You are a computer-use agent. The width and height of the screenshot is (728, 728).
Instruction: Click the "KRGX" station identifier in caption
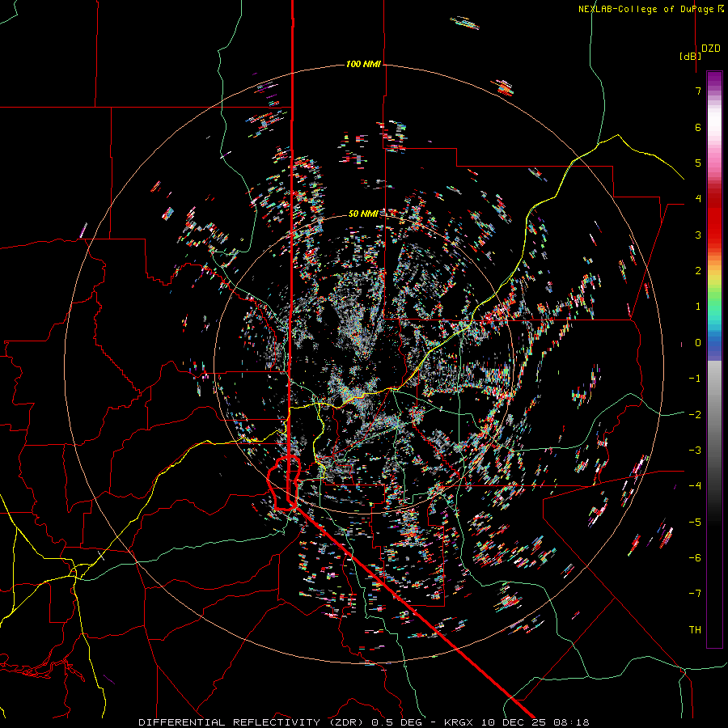459,722
